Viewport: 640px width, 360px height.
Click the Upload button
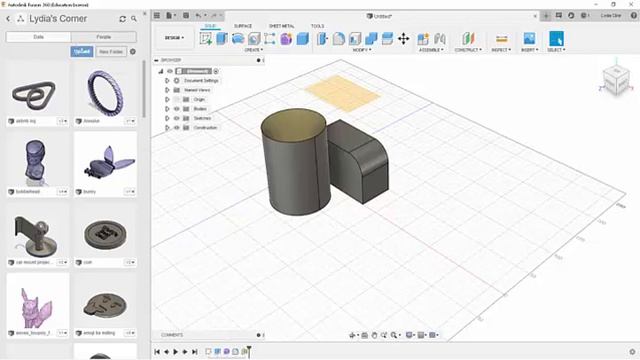pyautogui.click(x=82, y=52)
